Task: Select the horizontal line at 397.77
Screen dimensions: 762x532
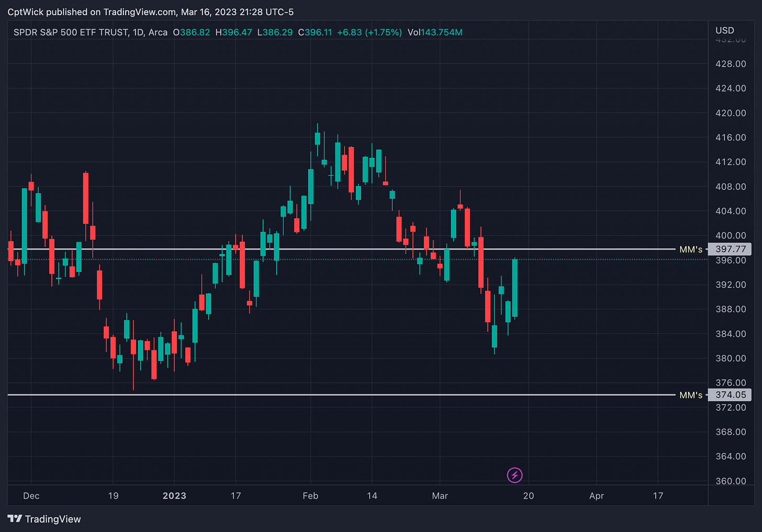Action: (x=341, y=250)
